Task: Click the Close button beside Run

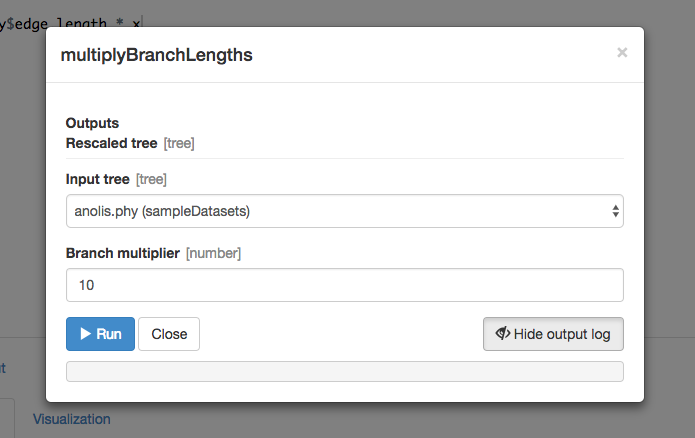Action: click(x=169, y=334)
